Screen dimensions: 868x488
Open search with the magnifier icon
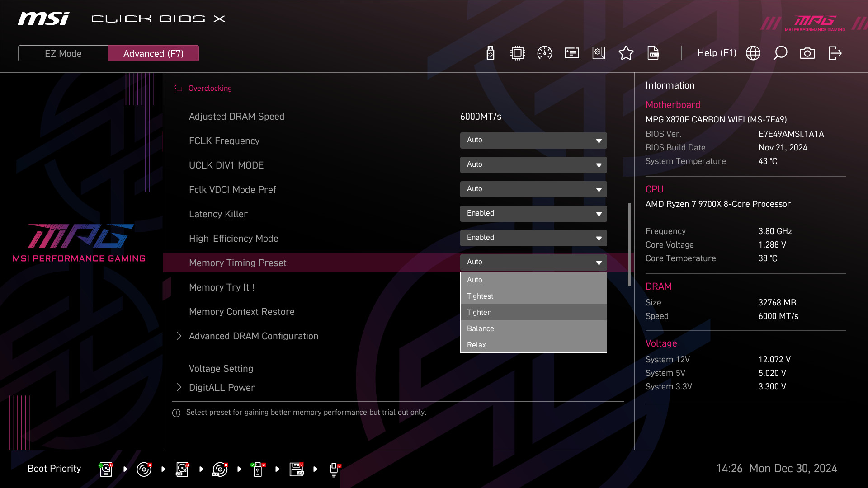coord(780,53)
